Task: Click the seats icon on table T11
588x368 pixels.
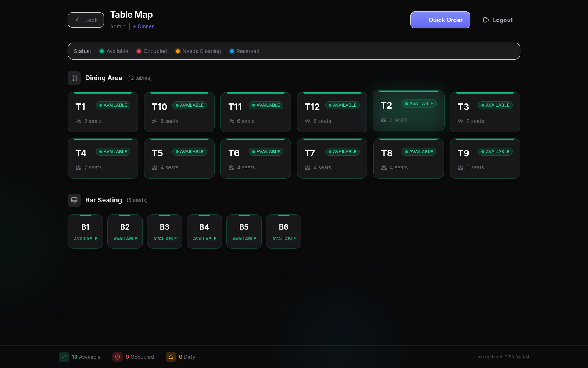Action: tap(231, 121)
